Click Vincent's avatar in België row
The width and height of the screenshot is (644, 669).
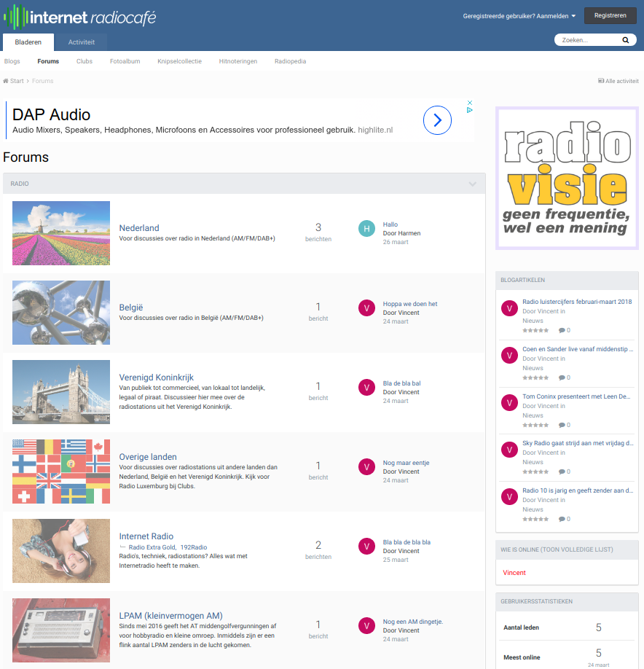[367, 308]
